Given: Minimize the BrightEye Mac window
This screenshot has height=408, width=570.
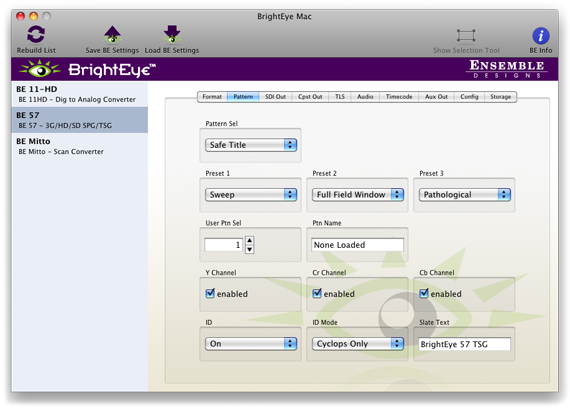Looking at the screenshot, I should point(33,16).
